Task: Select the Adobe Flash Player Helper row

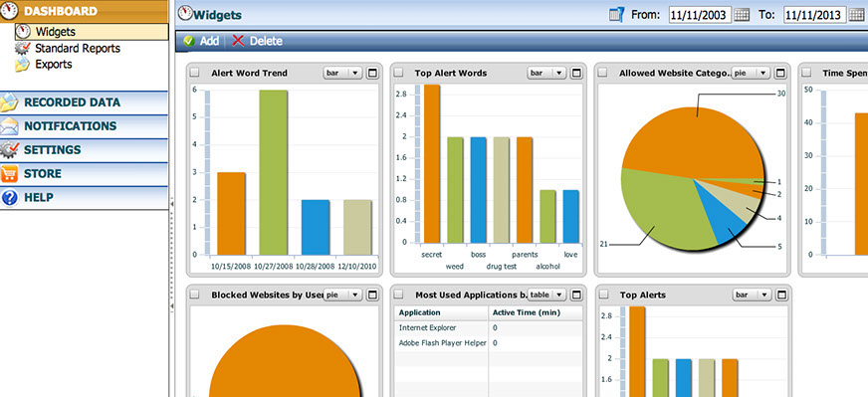Action: (488, 342)
